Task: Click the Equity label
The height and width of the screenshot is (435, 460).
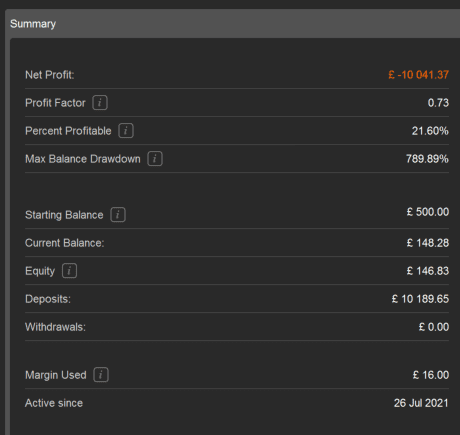Action: click(40, 271)
